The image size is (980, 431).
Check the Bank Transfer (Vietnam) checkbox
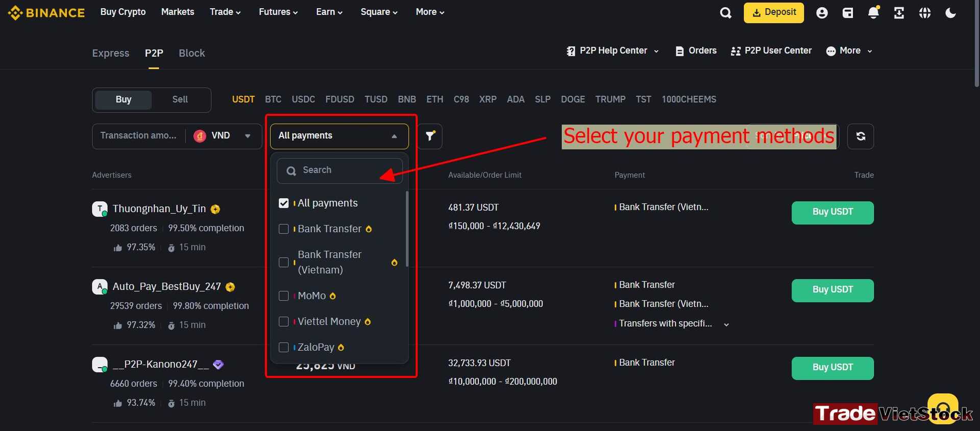click(284, 262)
